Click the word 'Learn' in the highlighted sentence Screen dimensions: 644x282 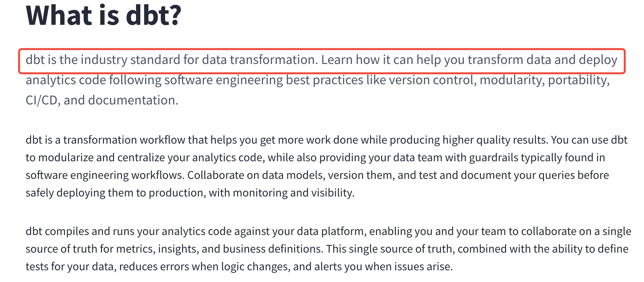tap(337, 60)
